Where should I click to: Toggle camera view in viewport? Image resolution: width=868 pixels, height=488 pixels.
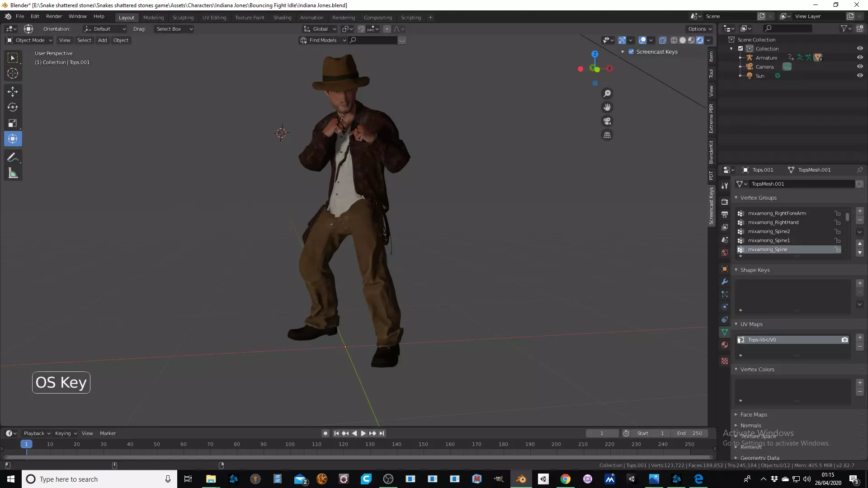point(607,121)
